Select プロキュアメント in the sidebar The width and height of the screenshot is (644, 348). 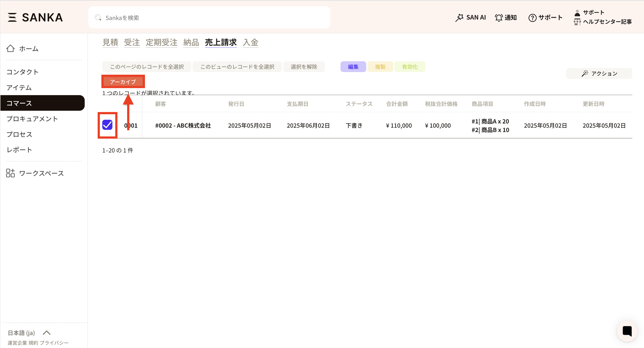coord(32,119)
